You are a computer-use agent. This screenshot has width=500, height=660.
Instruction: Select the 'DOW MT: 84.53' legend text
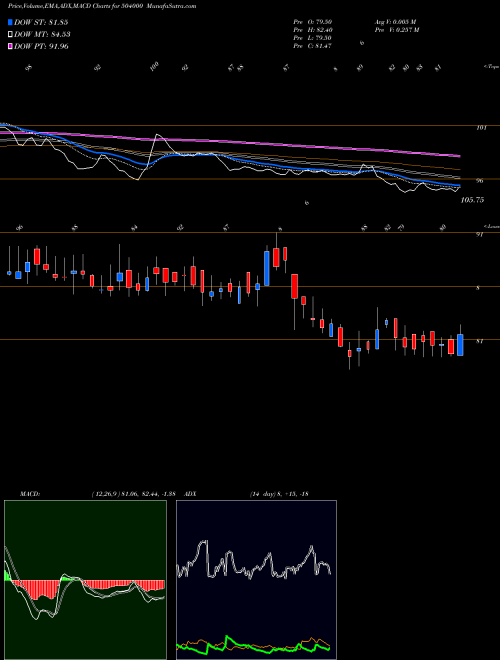[42, 35]
